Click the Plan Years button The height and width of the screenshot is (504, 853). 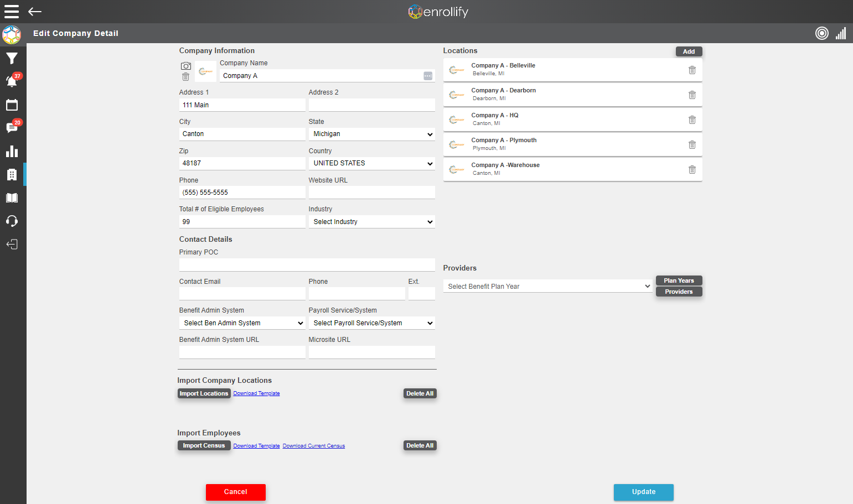pyautogui.click(x=679, y=280)
